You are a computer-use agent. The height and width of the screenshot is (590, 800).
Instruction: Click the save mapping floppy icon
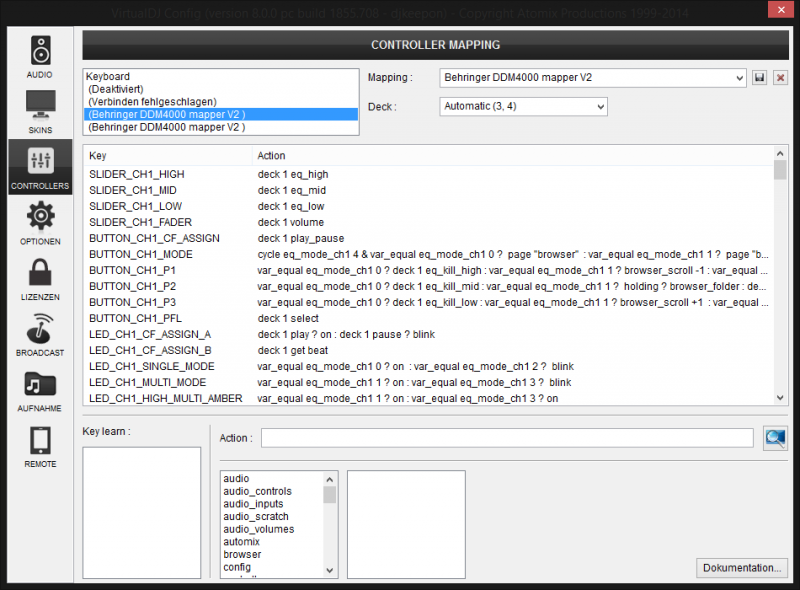[760, 78]
